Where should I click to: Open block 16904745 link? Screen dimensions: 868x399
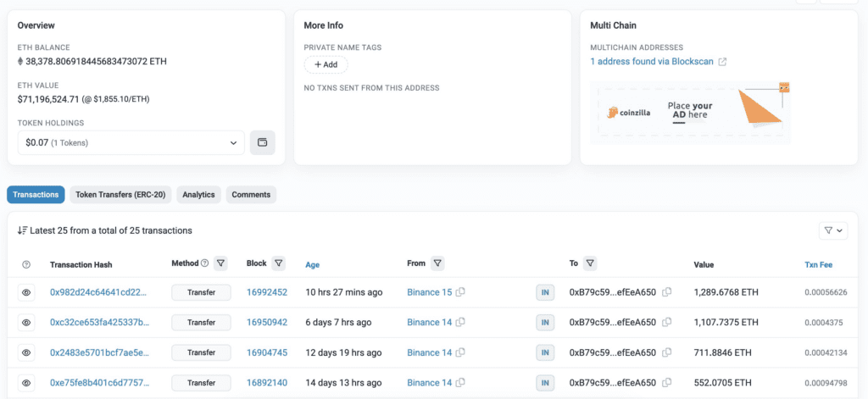[267, 352]
